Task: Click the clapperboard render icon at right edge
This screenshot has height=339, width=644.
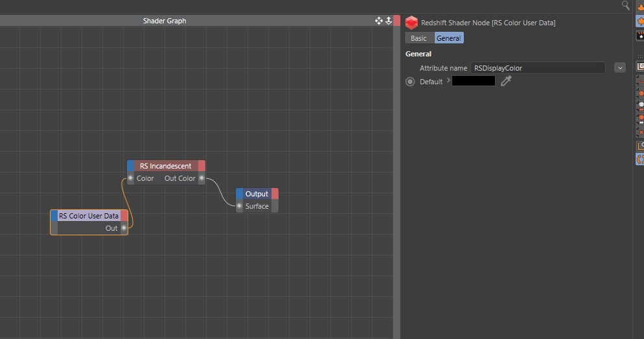Action: coord(640,36)
